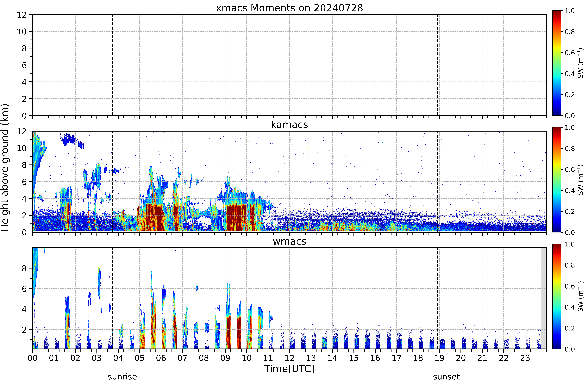Click the 'Height above ground (km)' axis label
588x385 pixels.
coord(5,167)
